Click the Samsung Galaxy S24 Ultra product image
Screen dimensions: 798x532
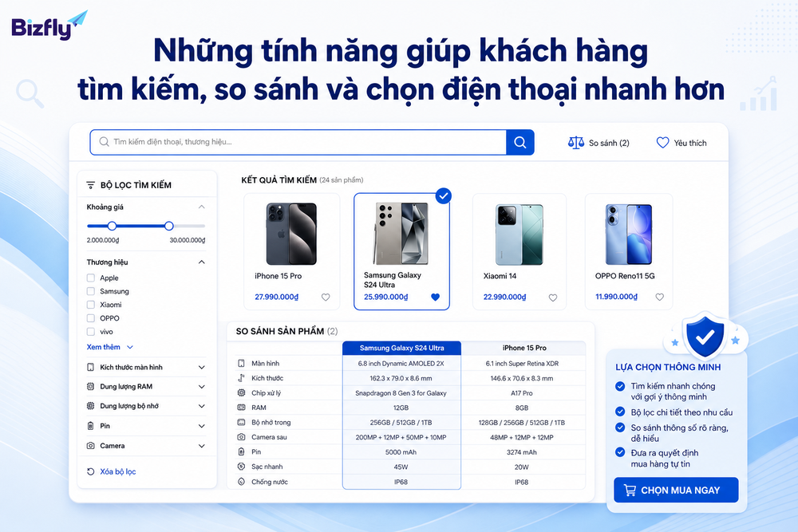[x=401, y=233]
